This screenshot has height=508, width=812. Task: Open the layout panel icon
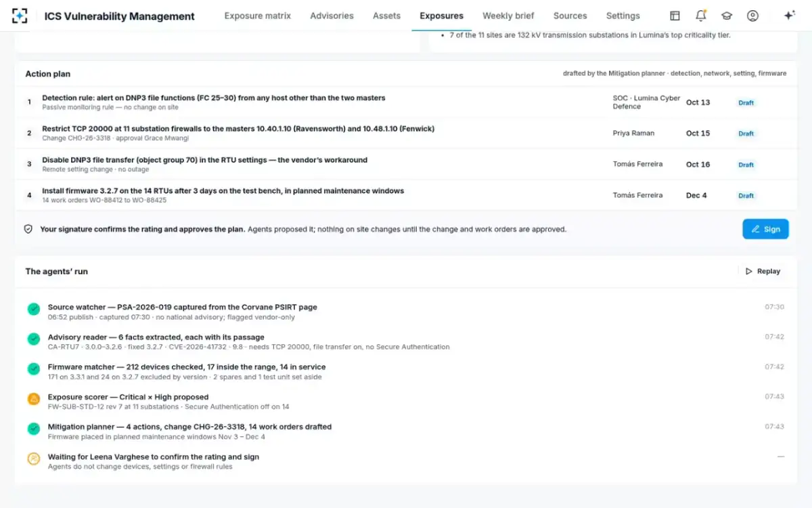click(x=675, y=16)
